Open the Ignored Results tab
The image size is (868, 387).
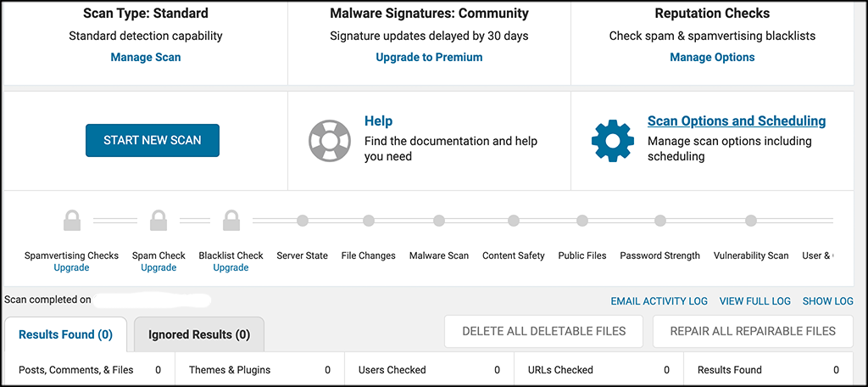coord(199,334)
